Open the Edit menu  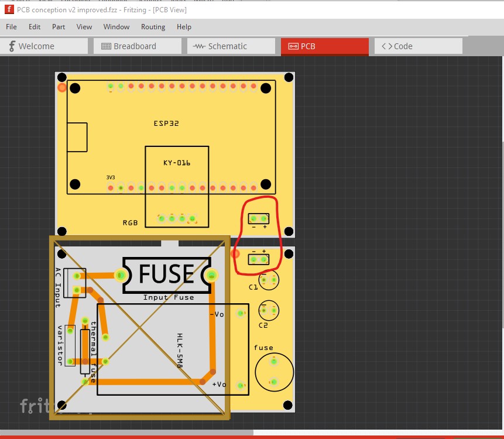coord(35,27)
